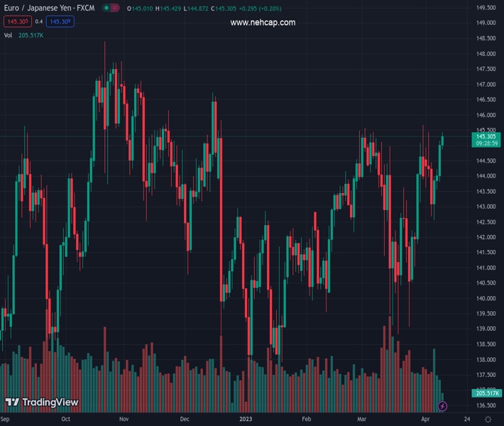Click the 140.000 level on price scale
The height and width of the screenshot is (426, 504).
coord(486,298)
